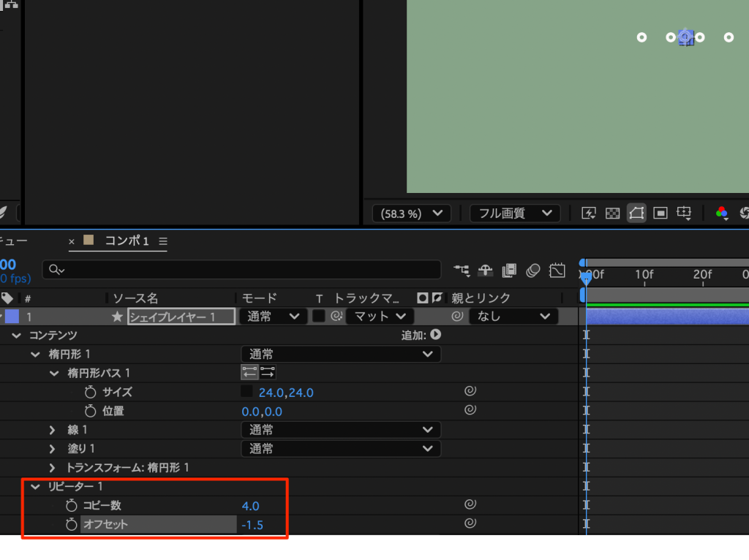Image resolution: width=749 pixels, height=560 pixels.
Task: Click the layer's blue label color swatch
Action: coord(12,317)
